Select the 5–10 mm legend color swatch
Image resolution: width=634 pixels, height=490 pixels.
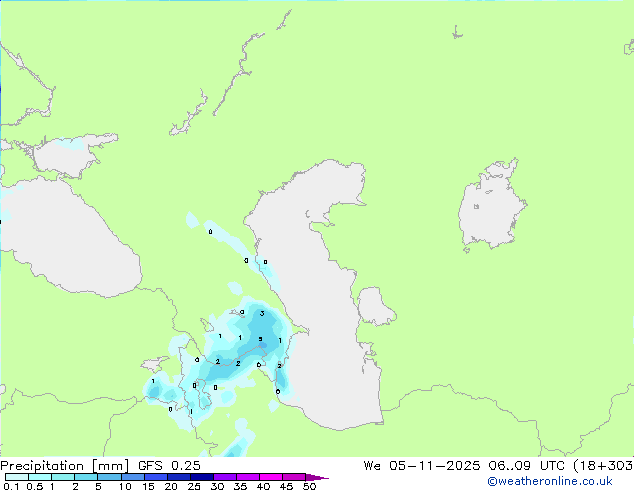click(109, 477)
